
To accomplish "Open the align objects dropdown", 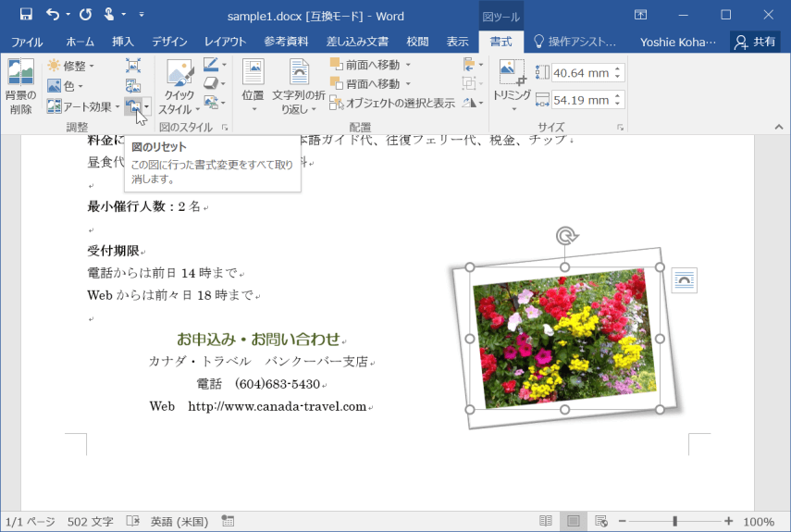I will [x=473, y=65].
